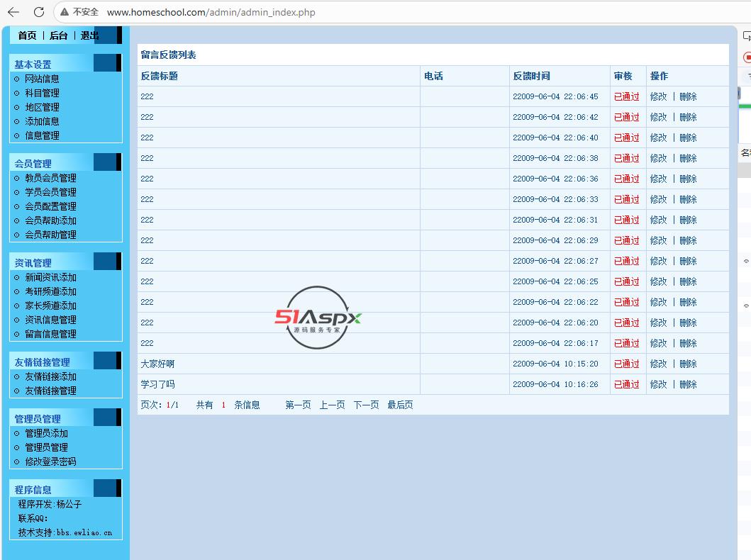Open 添加信息 in the sidebar
The height and width of the screenshot is (560, 751).
pos(42,122)
